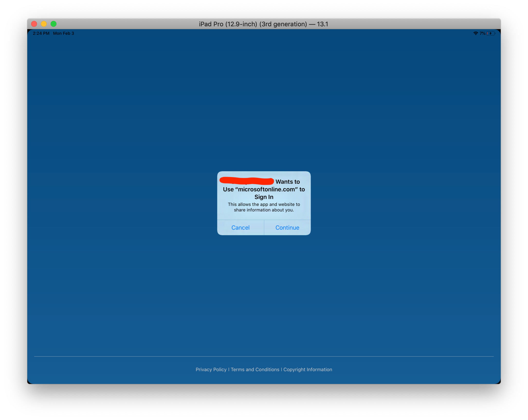This screenshot has height=420, width=528.
Task: Click the horizontal separator above the footer links
Action: pos(264,356)
